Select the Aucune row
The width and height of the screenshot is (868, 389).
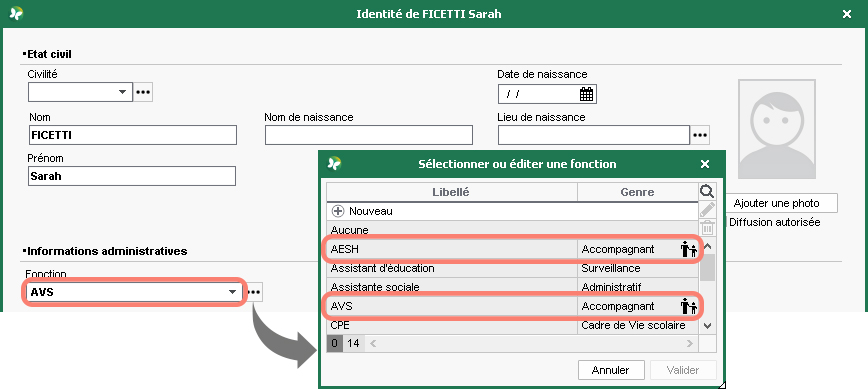(512, 230)
